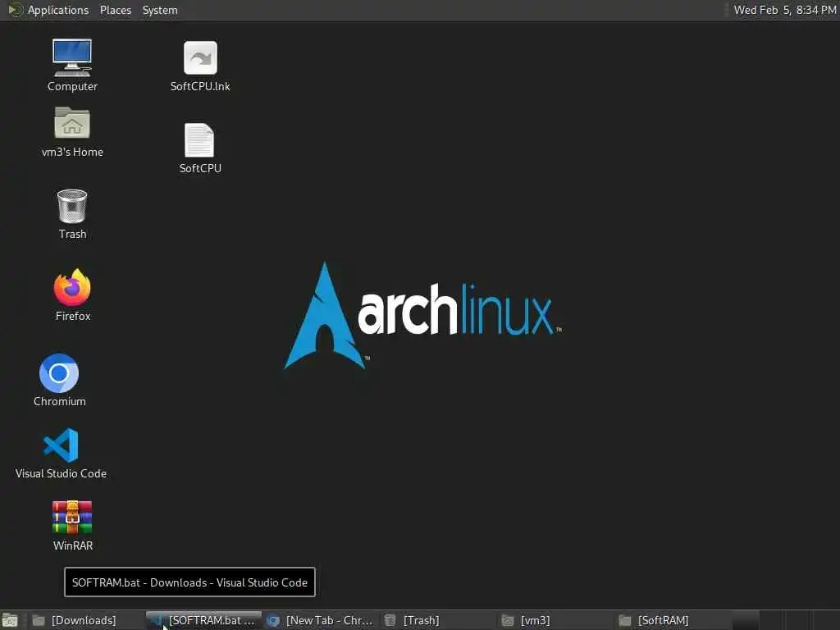The height and width of the screenshot is (630, 840).
Task: Click the MATE logo beside Applications
Action: (16, 10)
